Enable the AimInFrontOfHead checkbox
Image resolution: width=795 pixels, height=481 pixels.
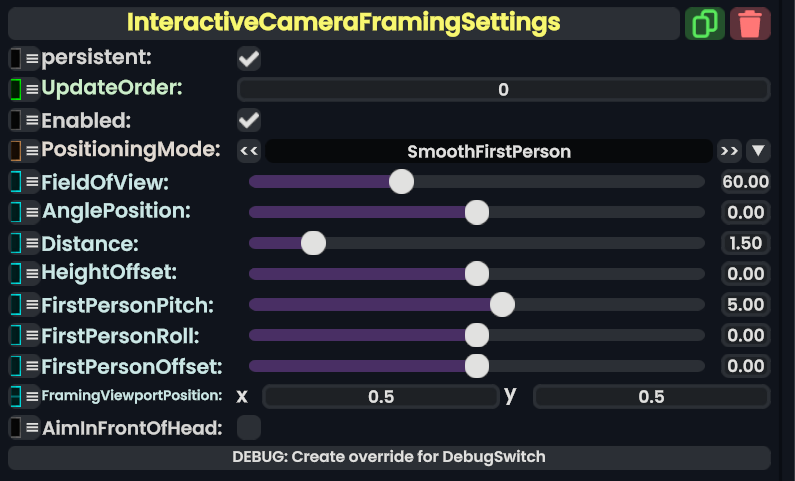tap(249, 428)
